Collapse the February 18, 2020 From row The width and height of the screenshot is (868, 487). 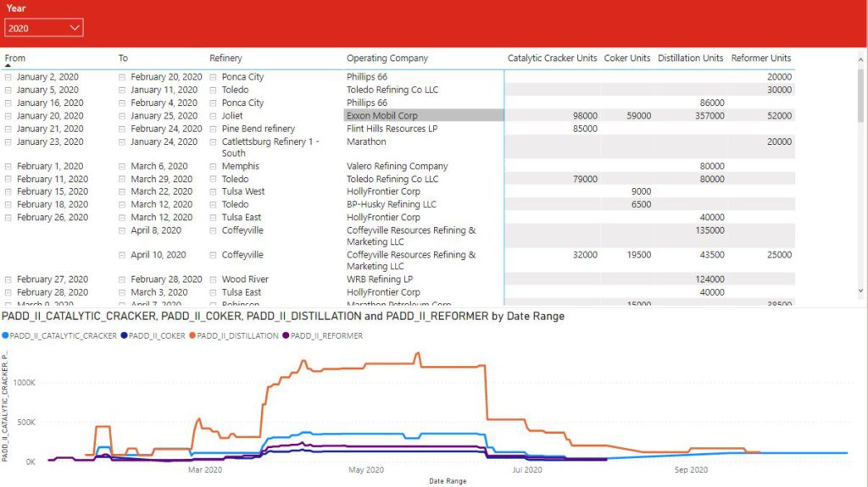click(8, 205)
